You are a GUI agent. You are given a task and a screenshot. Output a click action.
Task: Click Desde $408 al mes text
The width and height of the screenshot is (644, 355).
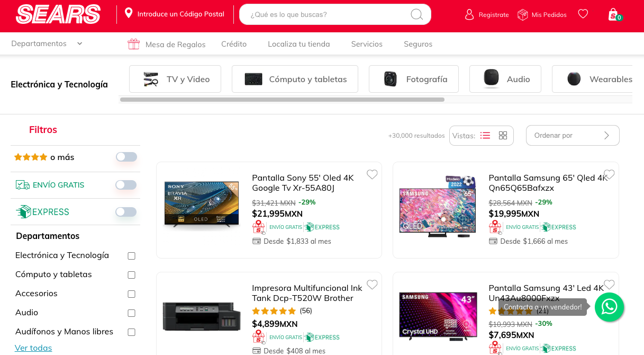point(295,351)
